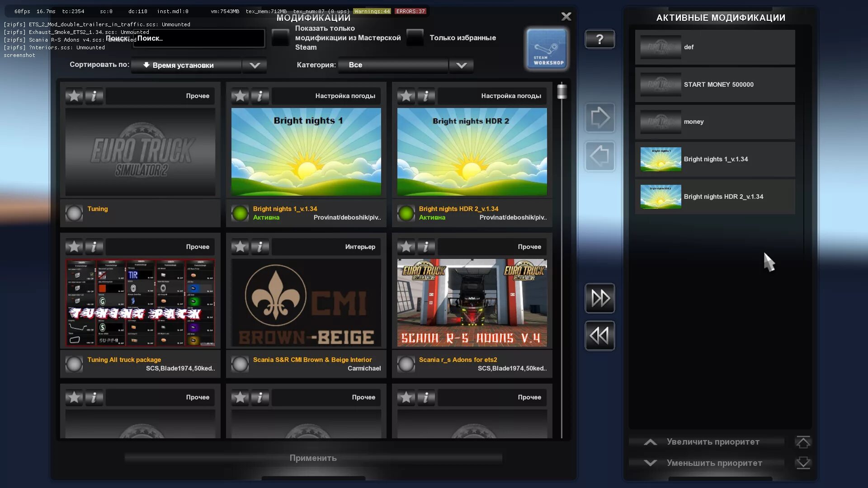Move mod to top priority icon

803,442
